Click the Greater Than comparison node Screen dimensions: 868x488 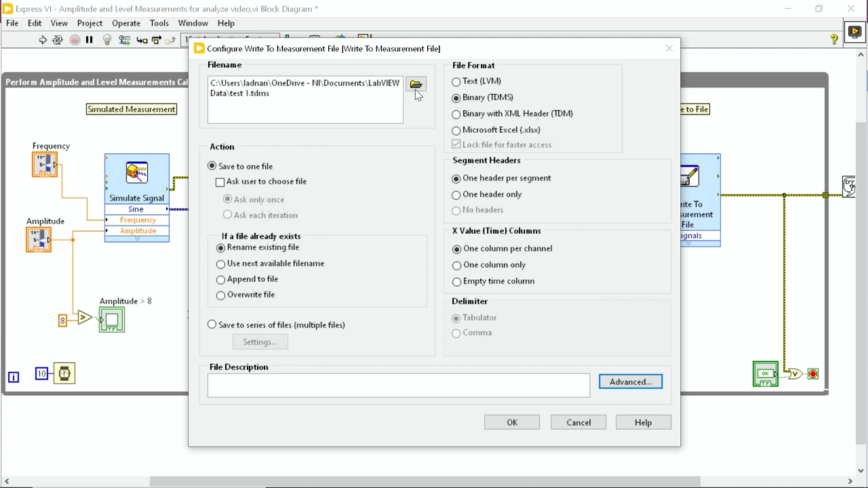tap(84, 317)
